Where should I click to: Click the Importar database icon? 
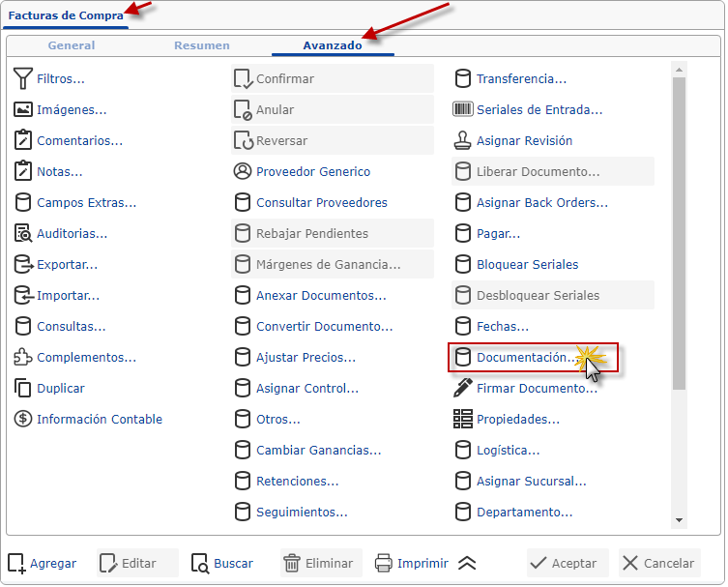pos(23,295)
